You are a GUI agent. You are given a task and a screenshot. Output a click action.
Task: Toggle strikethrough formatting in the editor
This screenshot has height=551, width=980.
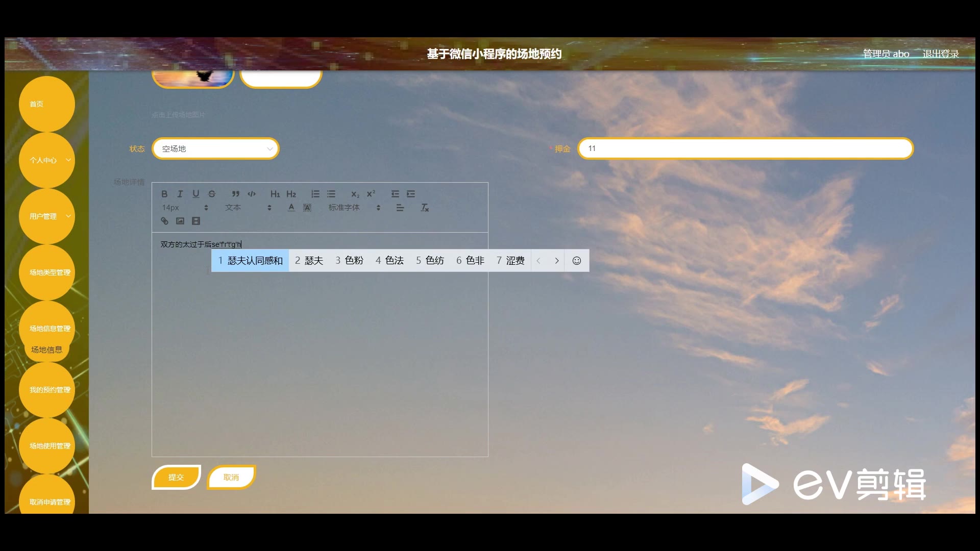212,194
